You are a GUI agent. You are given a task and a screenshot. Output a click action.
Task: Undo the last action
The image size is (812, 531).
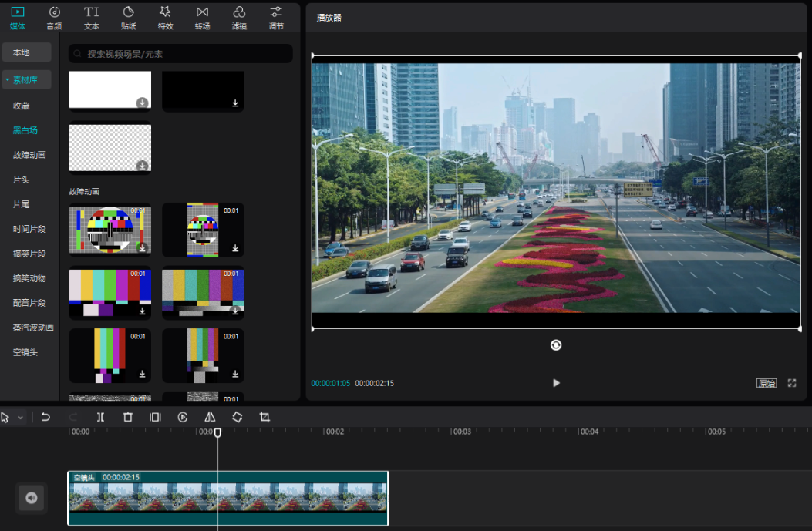click(45, 417)
